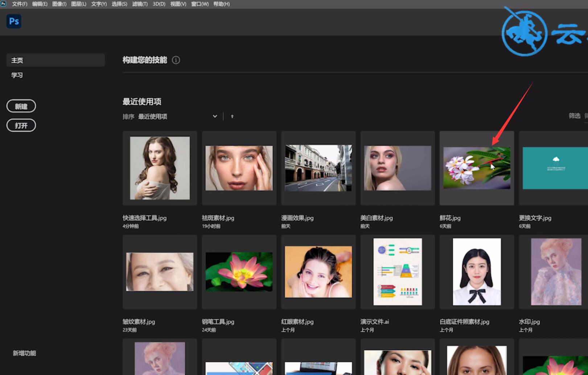Open the 漫画效果.jpg street thumbnail
Image resolution: width=588 pixels, height=375 pixels.
(318, 168)
